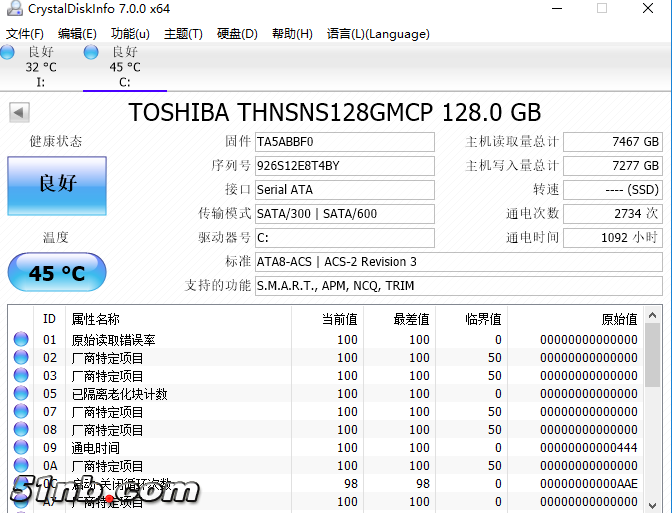Click the serial number field 926S12E8T4BY
The width and height of the screenshot is (672, 513).
point(345,166)
